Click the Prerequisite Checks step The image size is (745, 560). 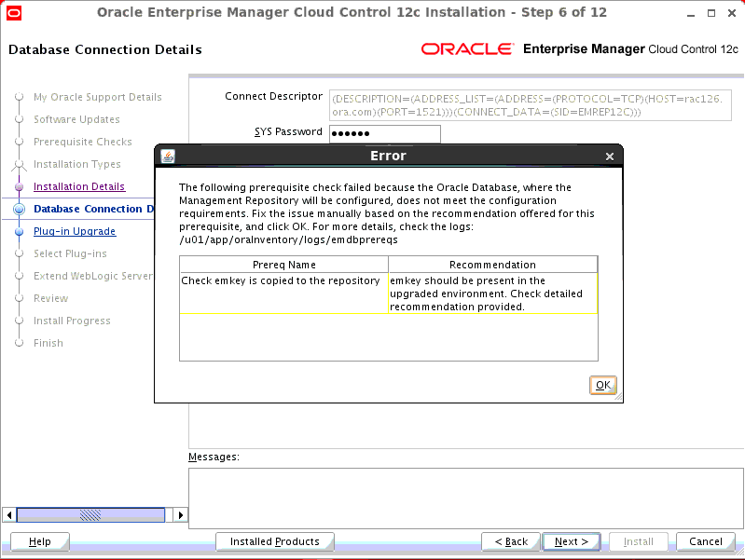tap(83, 142)
